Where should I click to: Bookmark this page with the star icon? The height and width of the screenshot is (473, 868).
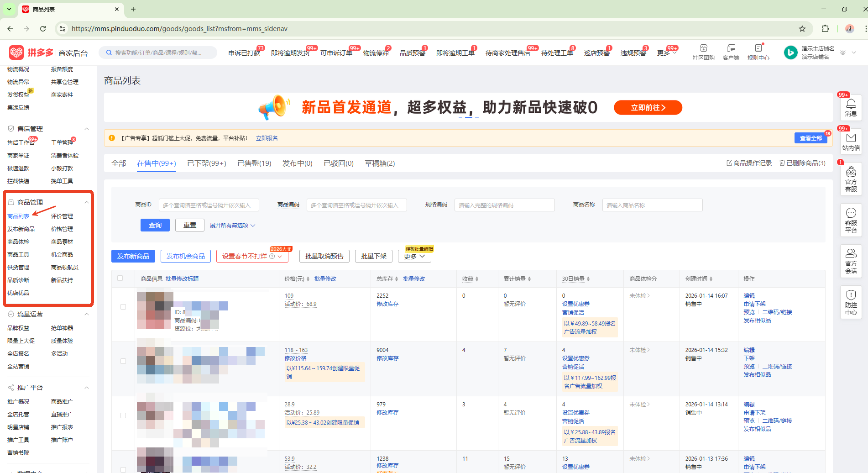coord(802,29)
